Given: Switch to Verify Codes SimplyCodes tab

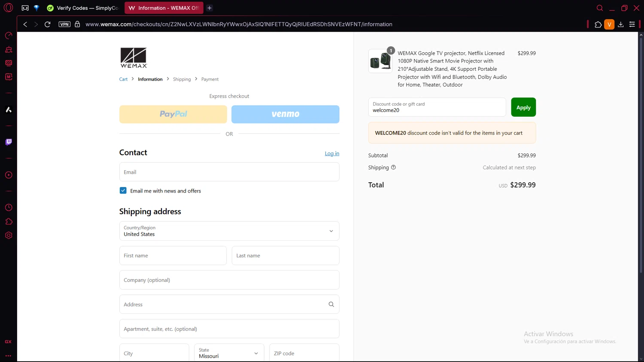Looking at the screenshot, I should pyautogui.click(x=83, y=8).
